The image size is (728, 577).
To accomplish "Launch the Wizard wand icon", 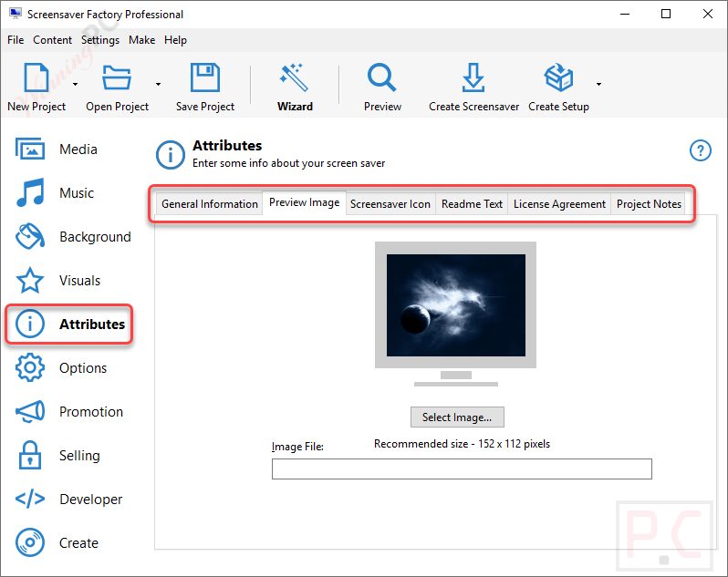I will 295,77.
